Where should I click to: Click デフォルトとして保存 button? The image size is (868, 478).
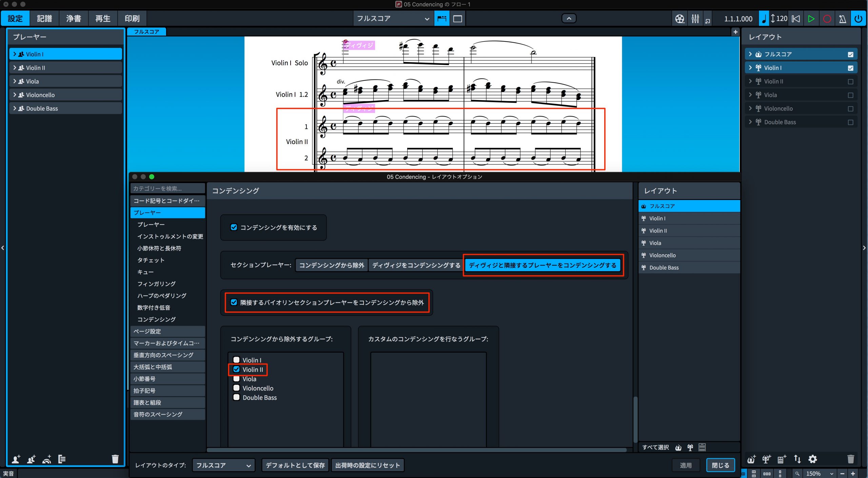pos(295,465)
